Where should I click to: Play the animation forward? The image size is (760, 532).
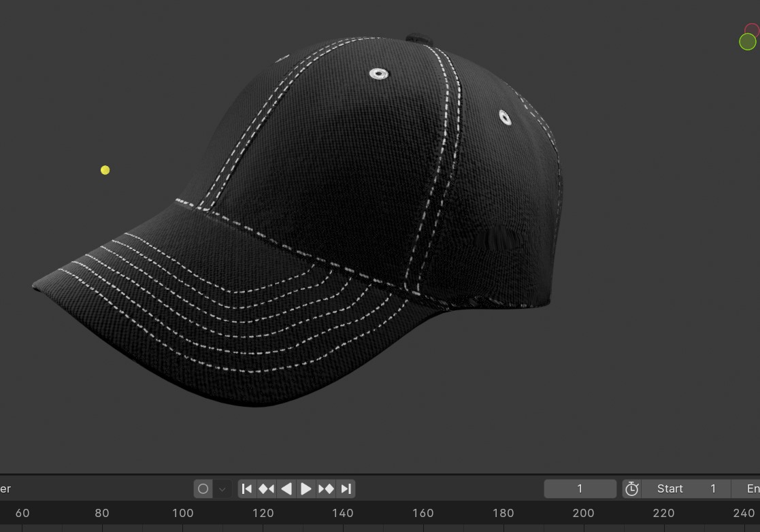306,488
